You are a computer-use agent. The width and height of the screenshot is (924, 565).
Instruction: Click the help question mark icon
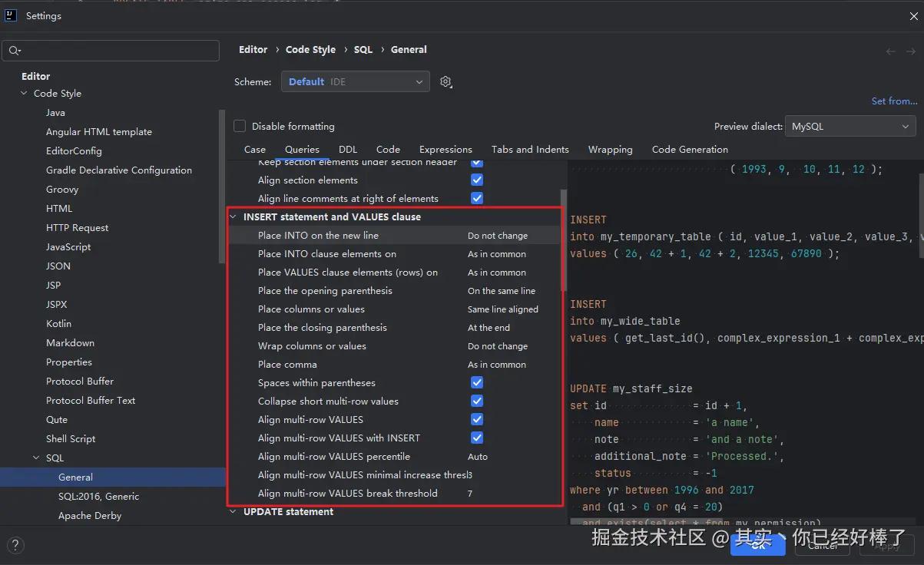15,546
